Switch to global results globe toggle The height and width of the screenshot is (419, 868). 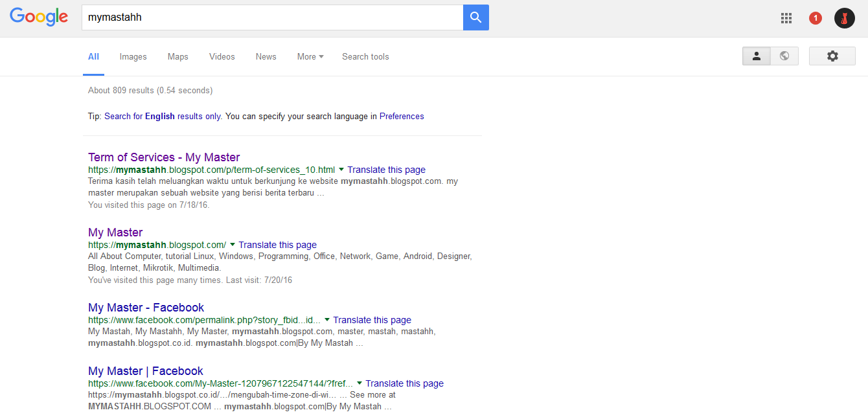pos(784,56)
